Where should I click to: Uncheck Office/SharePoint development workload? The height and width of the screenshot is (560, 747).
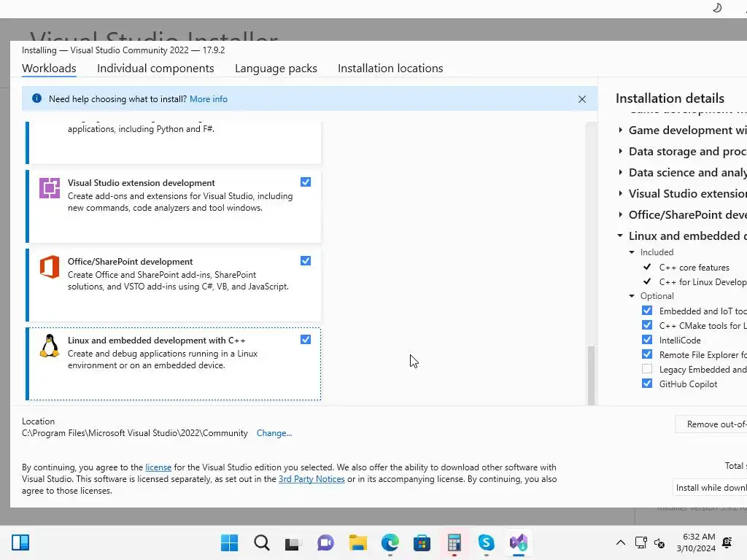(306, 260)
